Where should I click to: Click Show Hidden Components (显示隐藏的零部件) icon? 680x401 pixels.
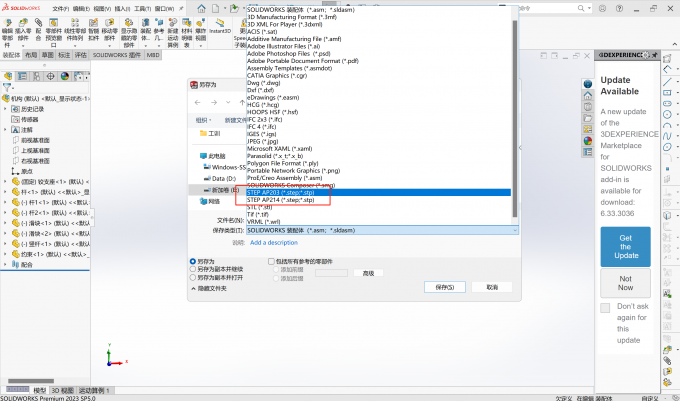129,23
